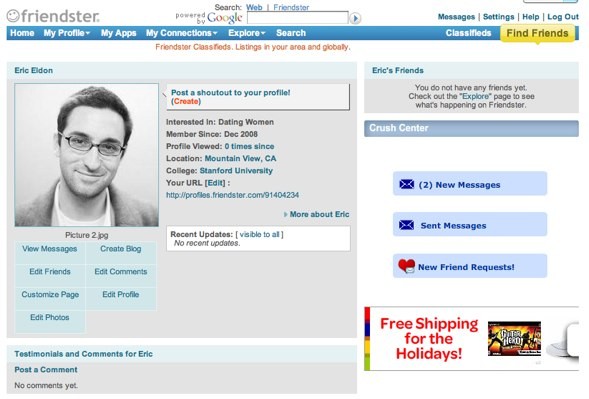
Task: Click the arrow beside More about Eric
Action: (x=285, y=215)
